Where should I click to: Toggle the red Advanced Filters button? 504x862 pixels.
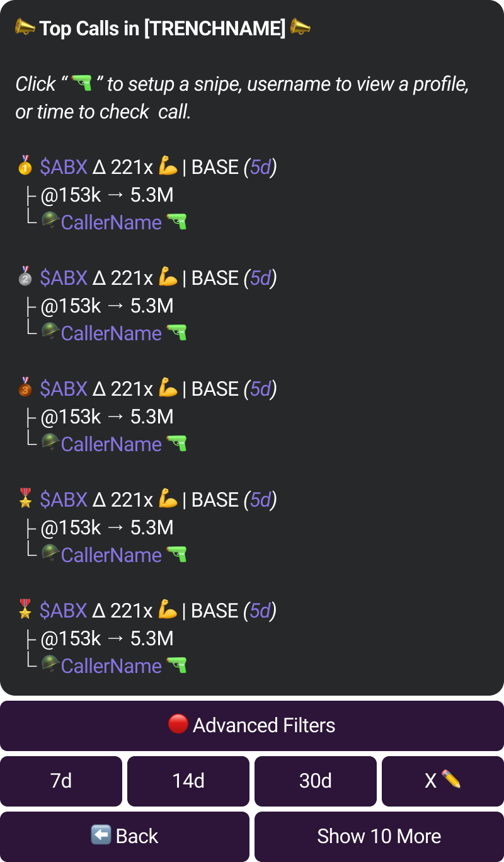coord(252,725)
